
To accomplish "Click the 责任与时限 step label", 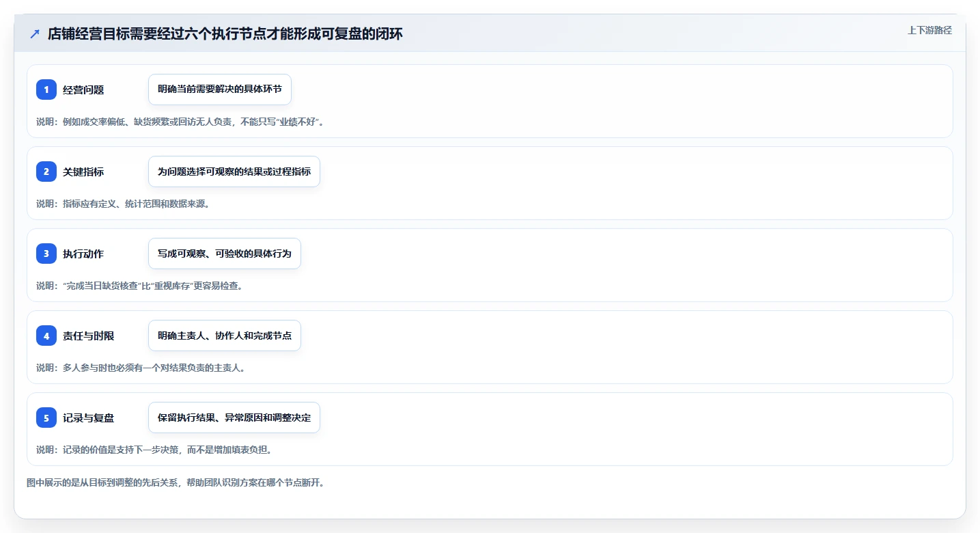I will 89,336.
